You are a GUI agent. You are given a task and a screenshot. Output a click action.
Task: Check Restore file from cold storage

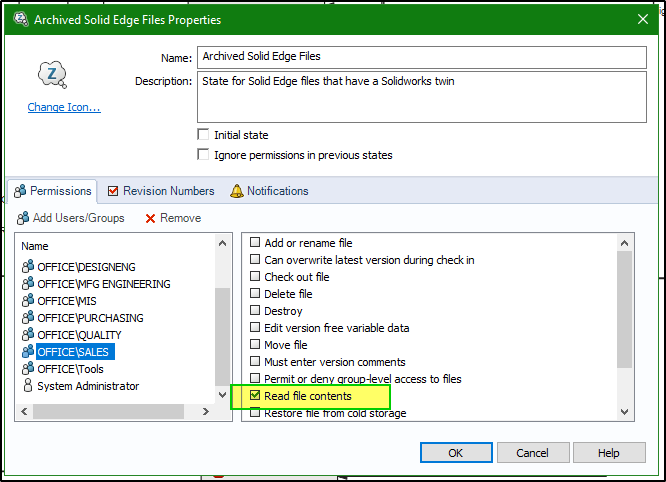coord(255,412)
